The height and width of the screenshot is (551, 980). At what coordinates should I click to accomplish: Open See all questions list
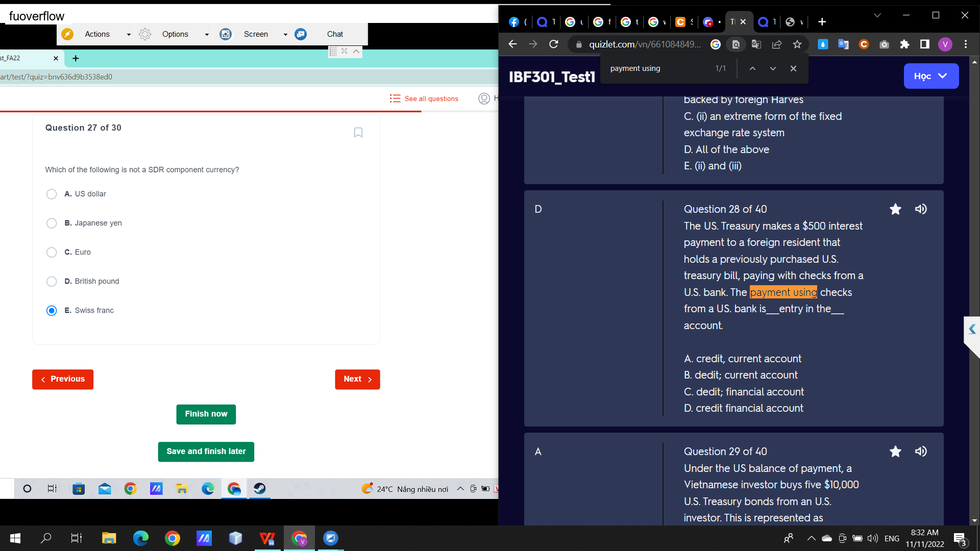[x=424, y=98]
